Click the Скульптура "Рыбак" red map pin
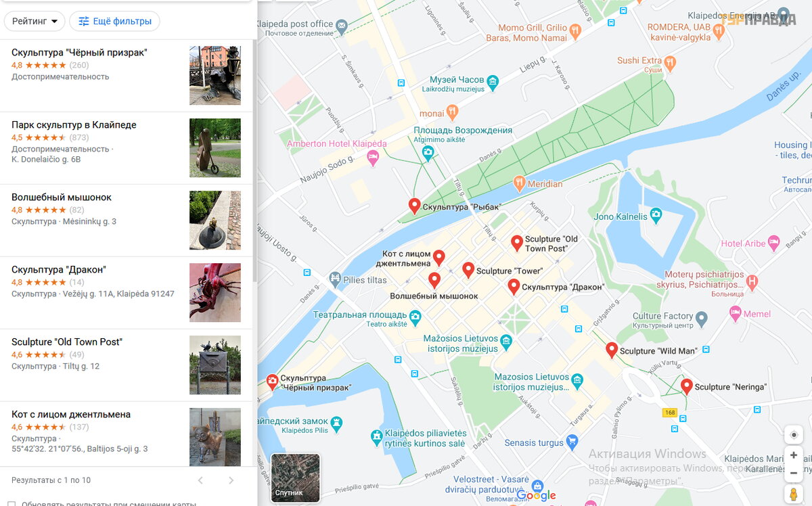This screenshot has height=506, width=812. point(415,206)
